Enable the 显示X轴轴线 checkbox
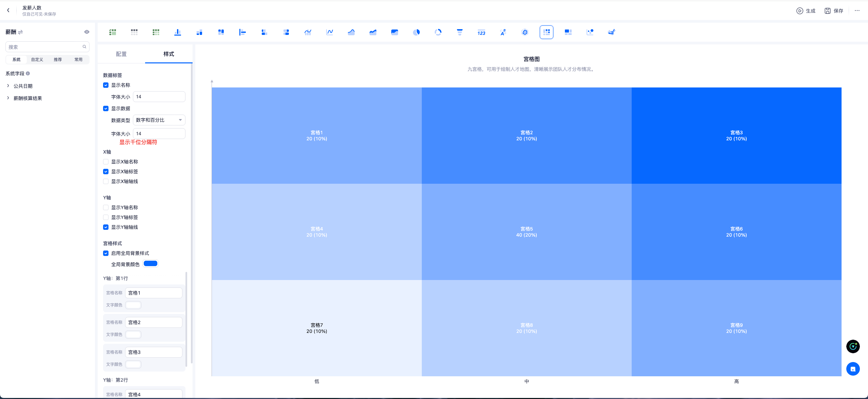 pos(106,181)
